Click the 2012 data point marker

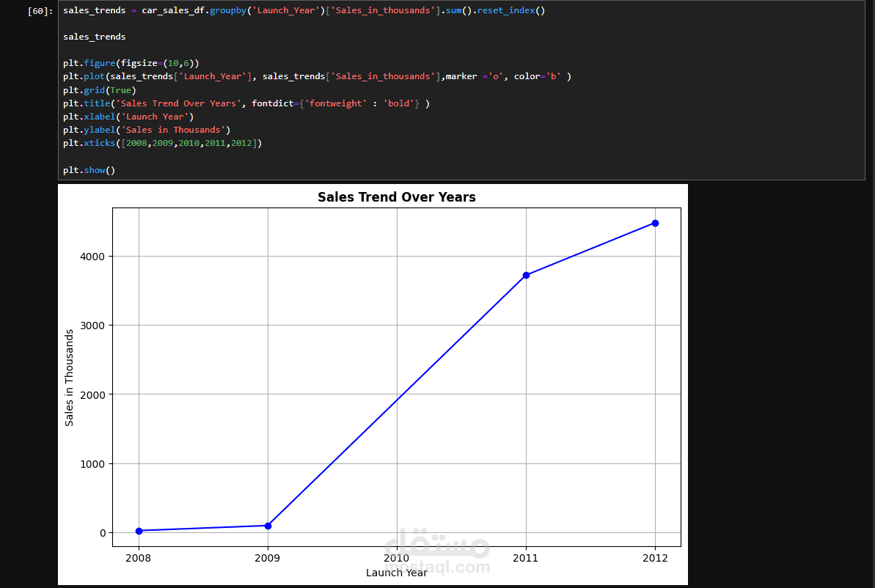tap(655, 223)
